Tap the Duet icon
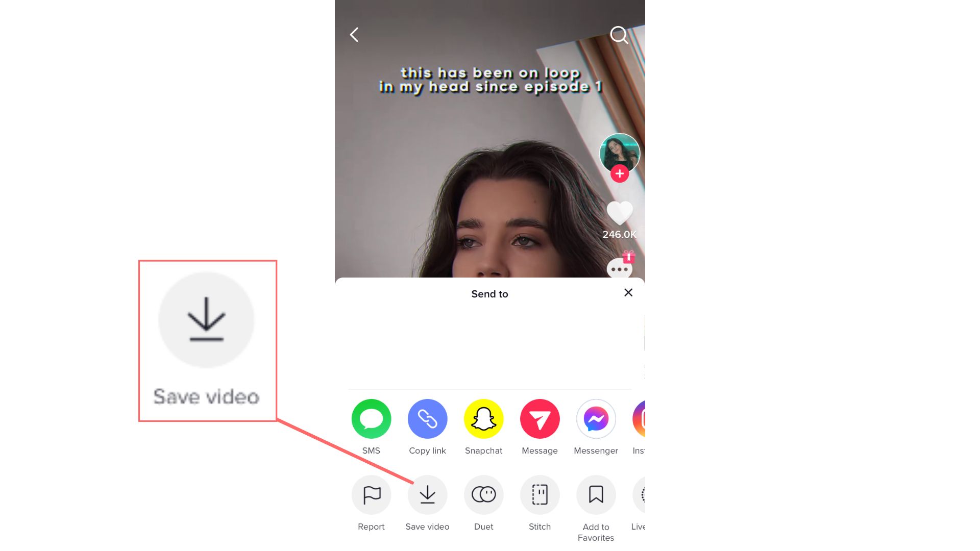The width and height of the screenshot is (980, 551). click(x=483, y=494)
